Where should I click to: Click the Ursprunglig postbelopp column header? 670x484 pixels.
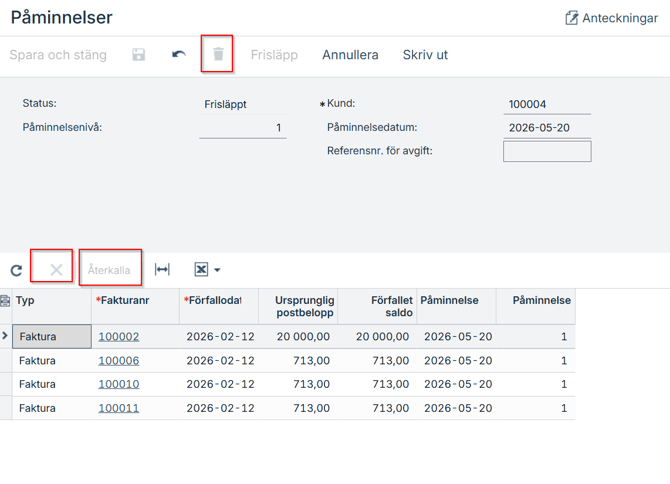298,306
